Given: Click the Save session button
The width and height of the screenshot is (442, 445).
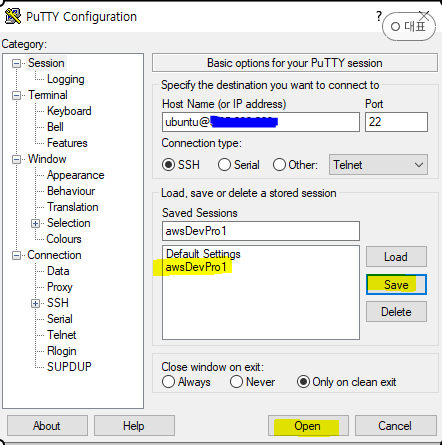Looking at the screenshot, I should 396,285.
